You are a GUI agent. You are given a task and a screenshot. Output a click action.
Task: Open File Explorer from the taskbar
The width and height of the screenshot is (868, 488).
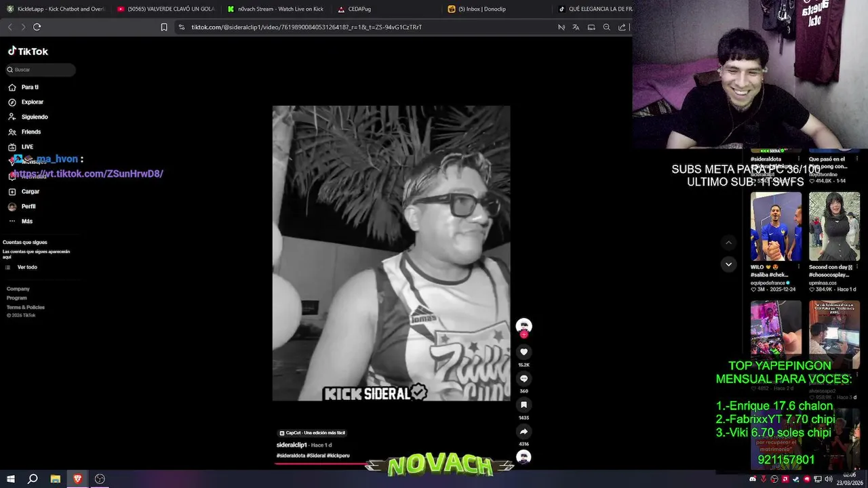pos(56,479)
